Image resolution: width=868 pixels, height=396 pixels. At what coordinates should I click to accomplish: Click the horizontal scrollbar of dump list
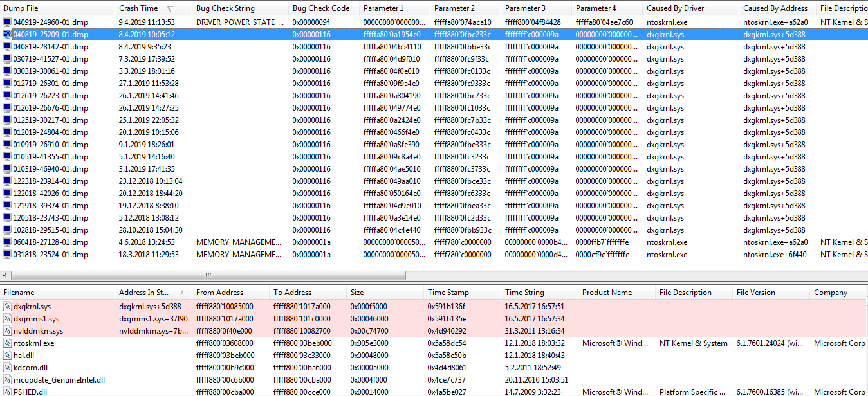(208, 275)
